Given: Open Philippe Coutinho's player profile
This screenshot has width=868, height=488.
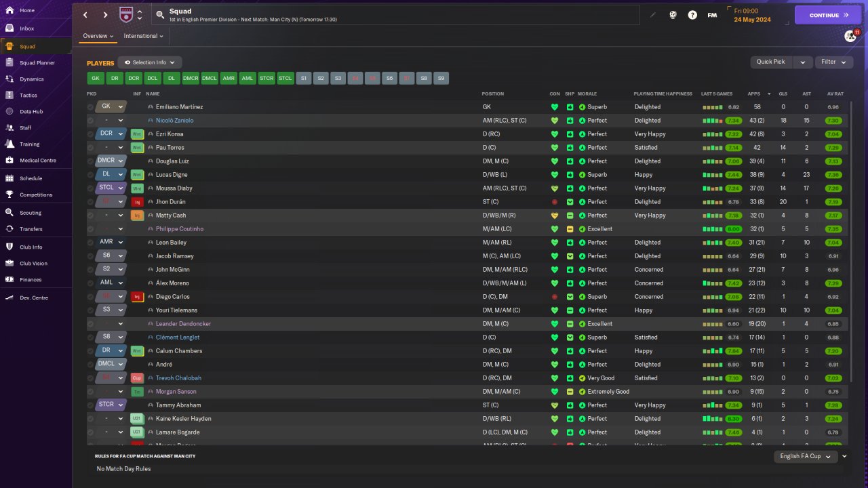Looking at the screenshot, I should (180, 229).
